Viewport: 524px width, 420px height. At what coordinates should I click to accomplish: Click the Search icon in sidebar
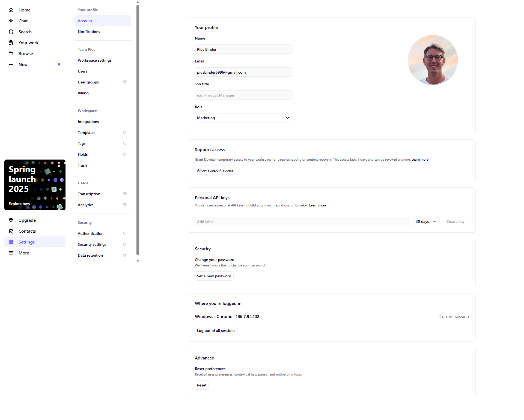pos(11,32)
